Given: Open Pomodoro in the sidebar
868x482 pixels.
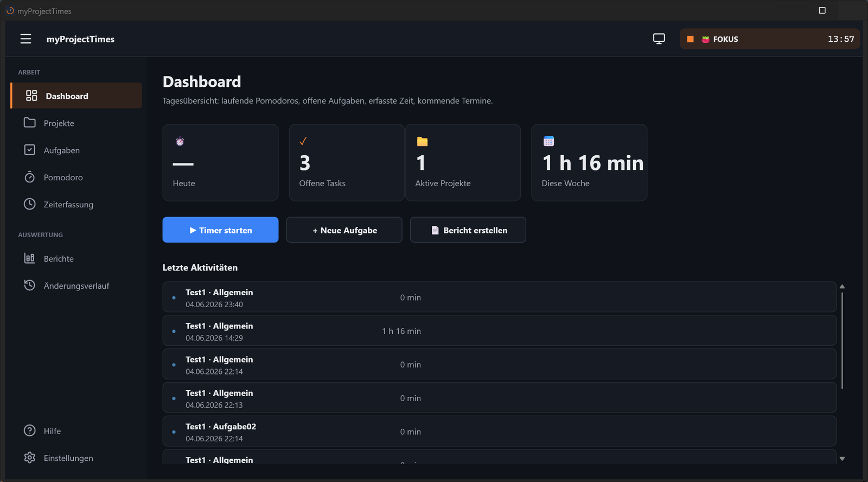Looking at the screenshot, I should coord(76,177).
